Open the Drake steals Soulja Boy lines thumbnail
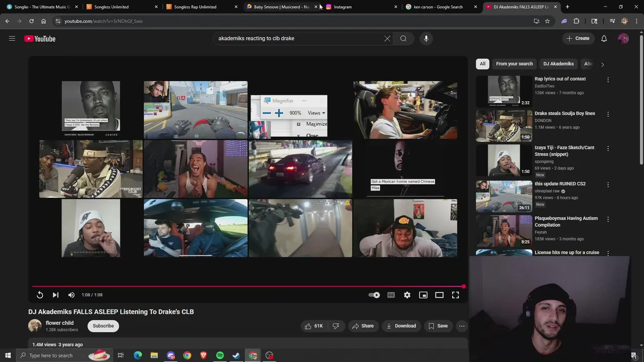This screenshot has width=644, height=362. [x=504, y=125]
